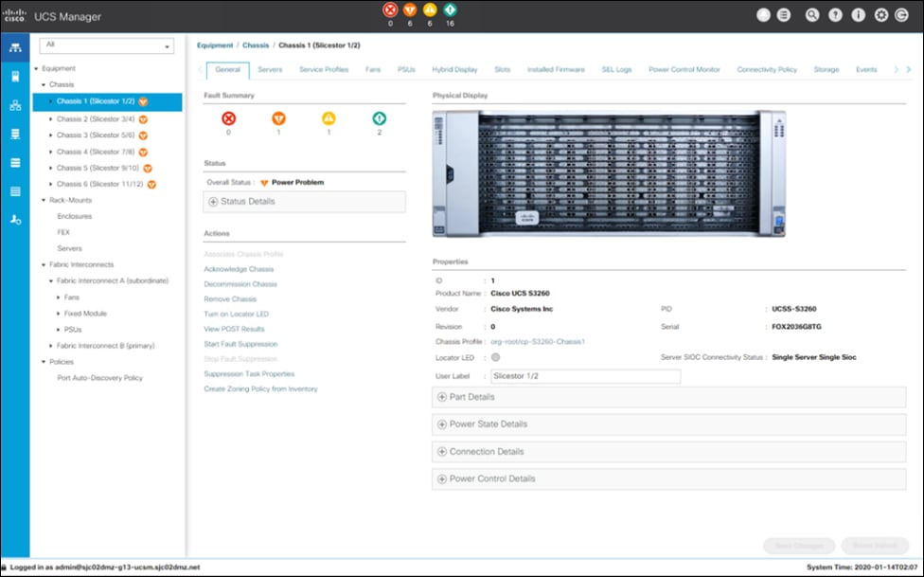Image resolution: width=924 pixels, height=577 pixels.
Task: Select Enclosures under Rack-Mounts
Action: [74, 217]
